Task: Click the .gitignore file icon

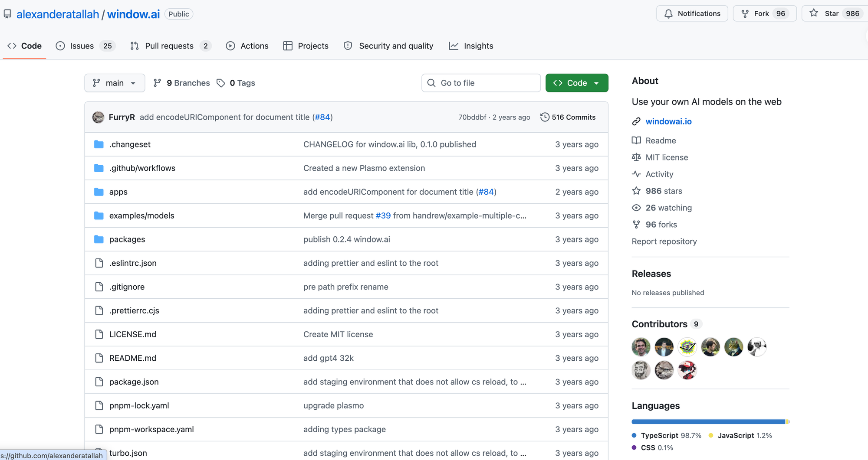Action: tap(99, 287)
